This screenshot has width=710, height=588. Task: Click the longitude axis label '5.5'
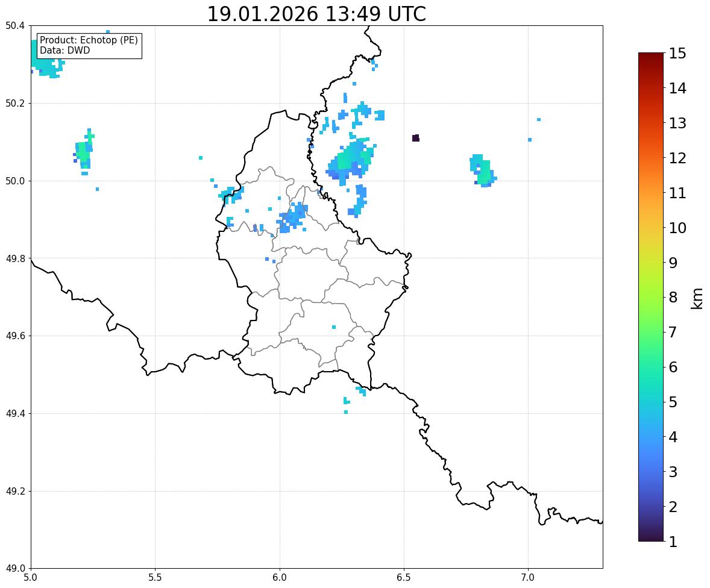155,578
